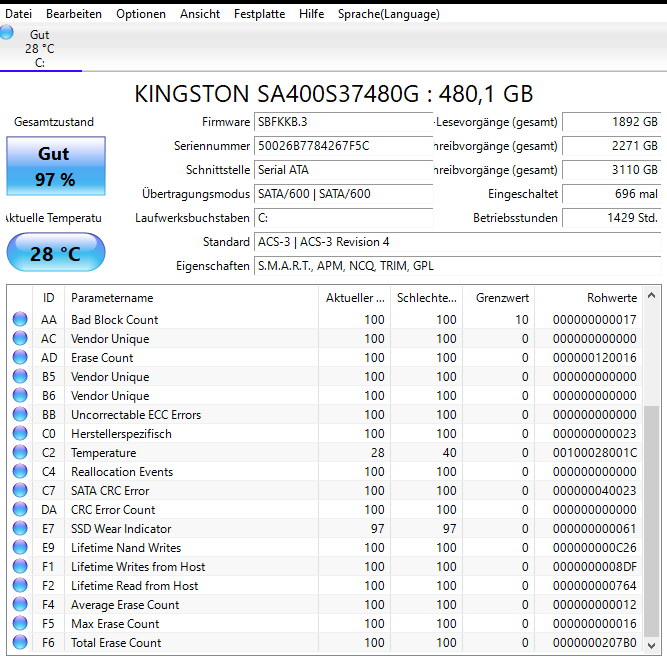Click the Aktueller column header
Image resolution: width=667 pixels, height=662 pixels.
(x=354, y=298)
